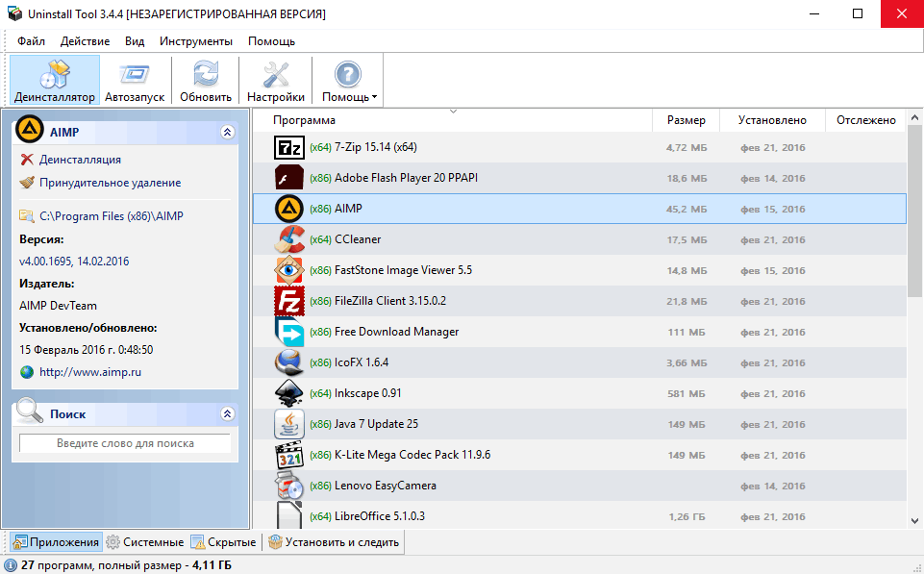Select the Free Download Manager icon
The image size is (924, 574).
tap(289, 332)
